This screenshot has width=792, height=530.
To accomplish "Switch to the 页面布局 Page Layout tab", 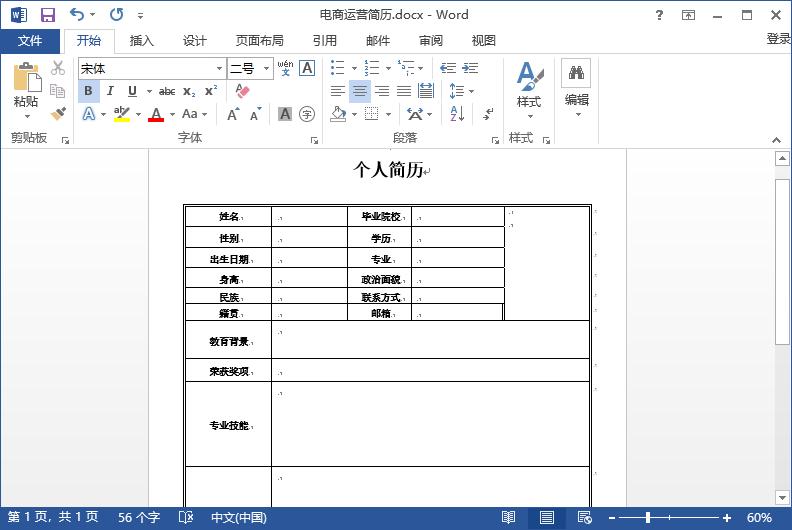I will tap(260, 41).
